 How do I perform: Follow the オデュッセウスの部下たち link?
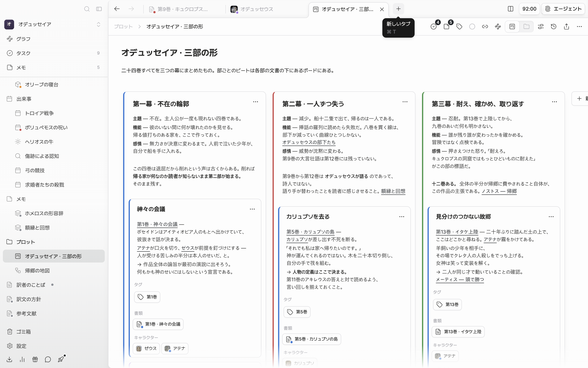click(309, 142)
